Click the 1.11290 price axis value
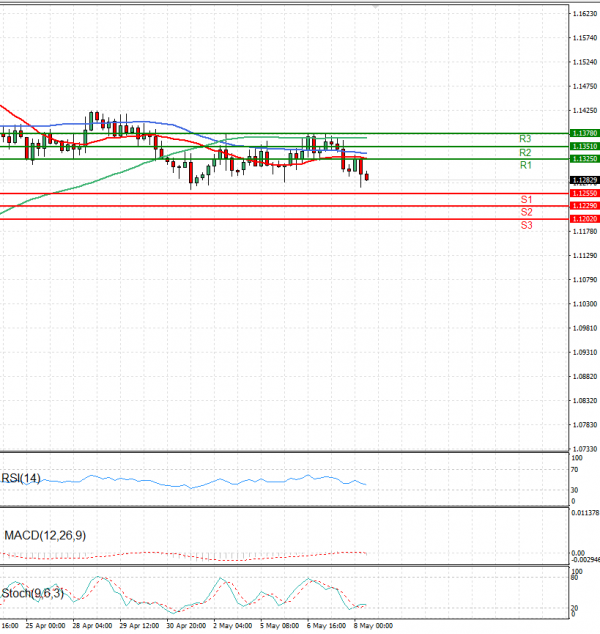The width and height of the screenshot is (600, 634). pyautogui.click(x=585, y=256)
